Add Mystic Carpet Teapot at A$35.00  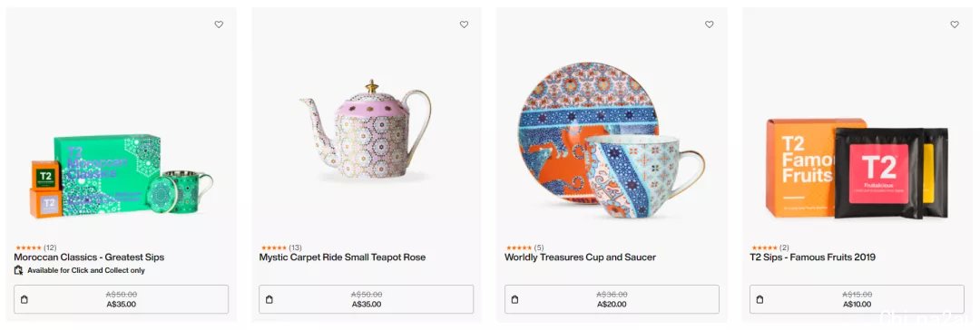[x=367, y=299]
